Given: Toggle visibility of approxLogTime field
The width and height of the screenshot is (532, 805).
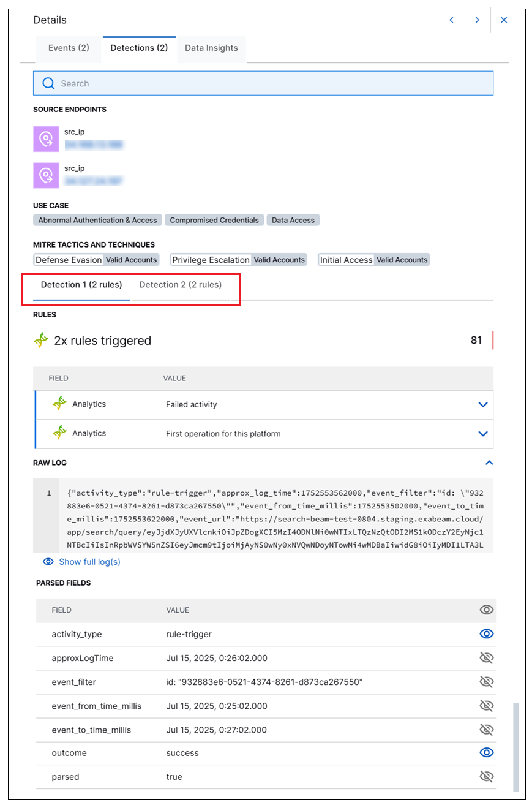Looking at the screenshot, I should tap(487, 658).
